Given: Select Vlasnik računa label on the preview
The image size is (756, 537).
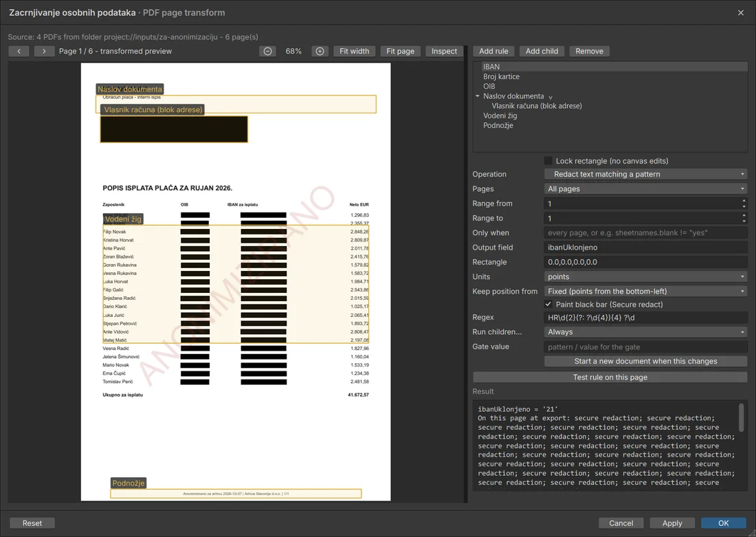Looking at the screenshot, I should (x=153, y=109).
